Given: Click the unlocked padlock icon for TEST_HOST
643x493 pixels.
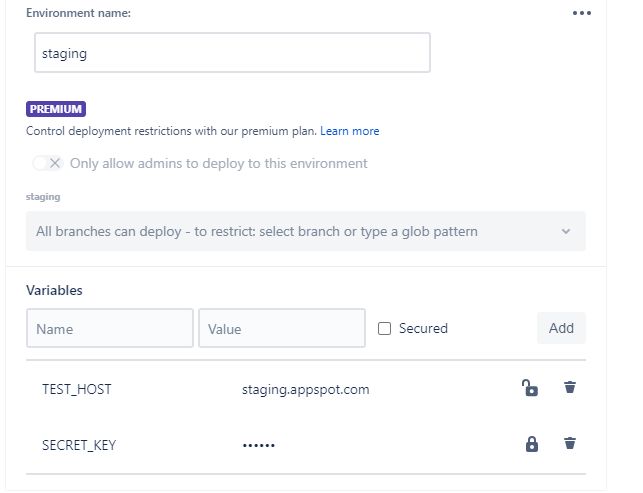Looking at the screenshot, I should (530, 388).
